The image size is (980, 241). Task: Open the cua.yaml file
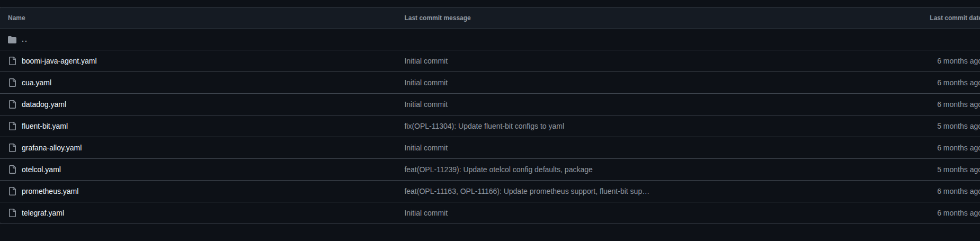click(x=37, y=83)
